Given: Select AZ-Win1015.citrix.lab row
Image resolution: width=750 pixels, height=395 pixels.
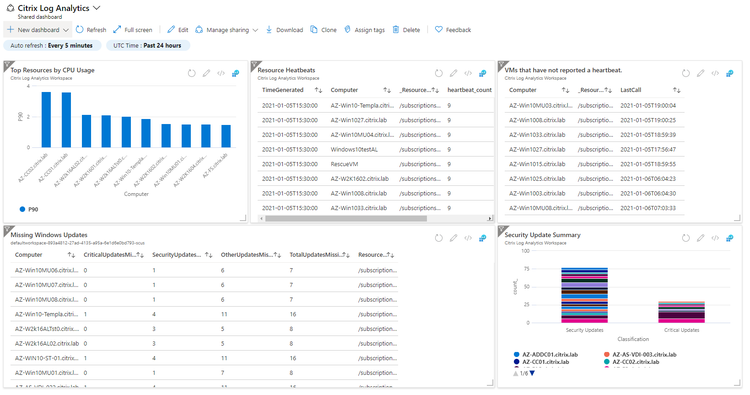Looking at the screenshot, I should (x=595, y=164).
